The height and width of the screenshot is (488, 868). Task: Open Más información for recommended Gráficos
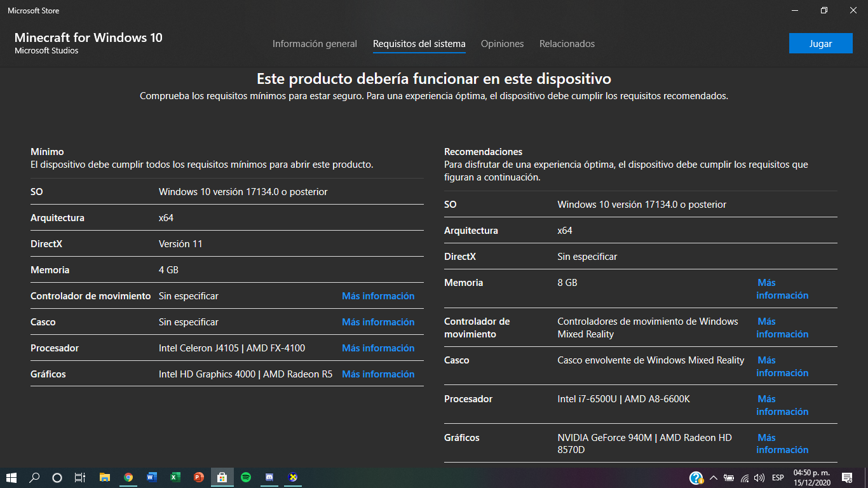pyautogui.click(x=782, y=444)
